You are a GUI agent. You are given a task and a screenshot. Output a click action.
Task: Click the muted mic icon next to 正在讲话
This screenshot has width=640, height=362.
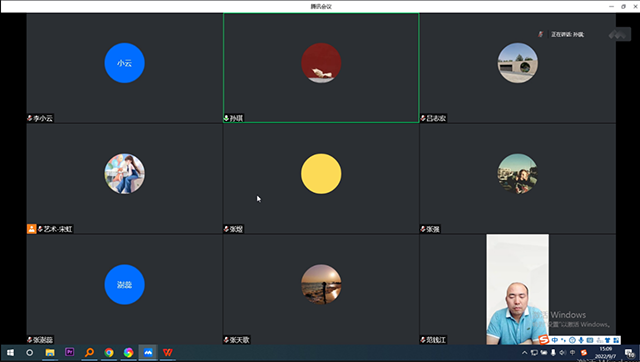[540, 34]
